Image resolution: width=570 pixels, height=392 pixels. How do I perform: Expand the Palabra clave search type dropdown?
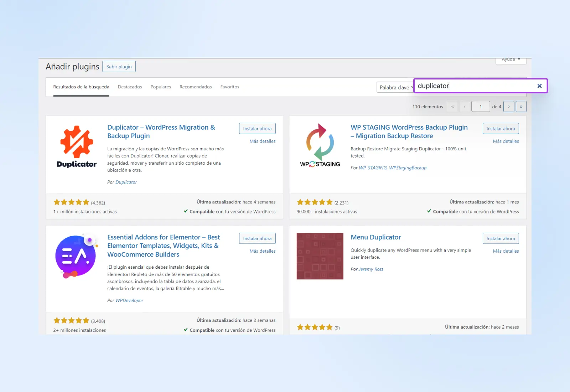click(x=395, y=87)
